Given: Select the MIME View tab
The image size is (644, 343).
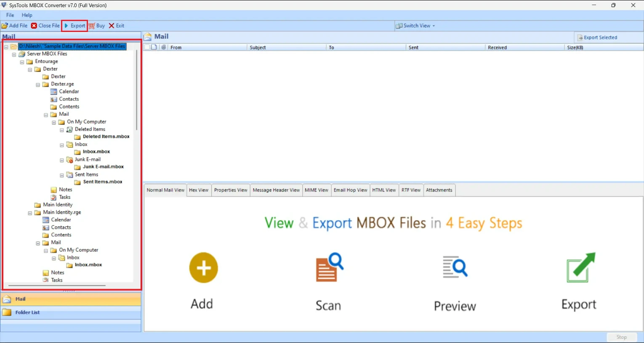Looking at the screenshot, I should coord(317,190).
